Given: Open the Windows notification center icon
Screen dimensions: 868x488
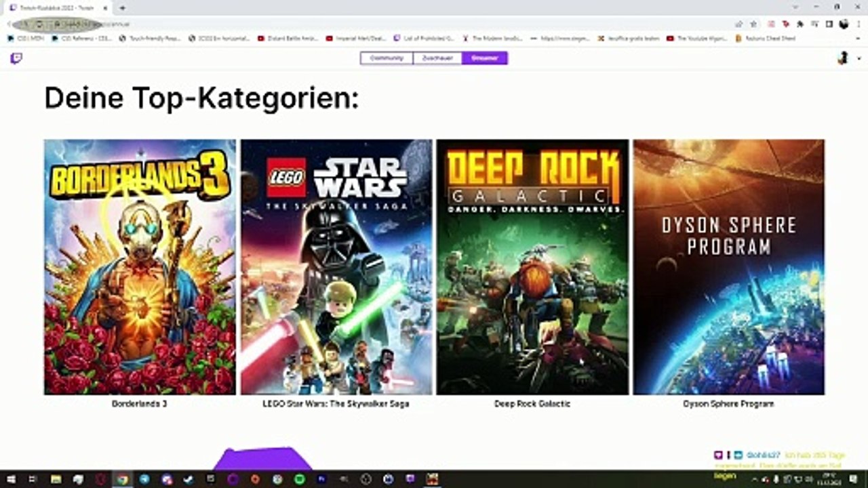Looking at the screenshot, I should coord(852,479).
